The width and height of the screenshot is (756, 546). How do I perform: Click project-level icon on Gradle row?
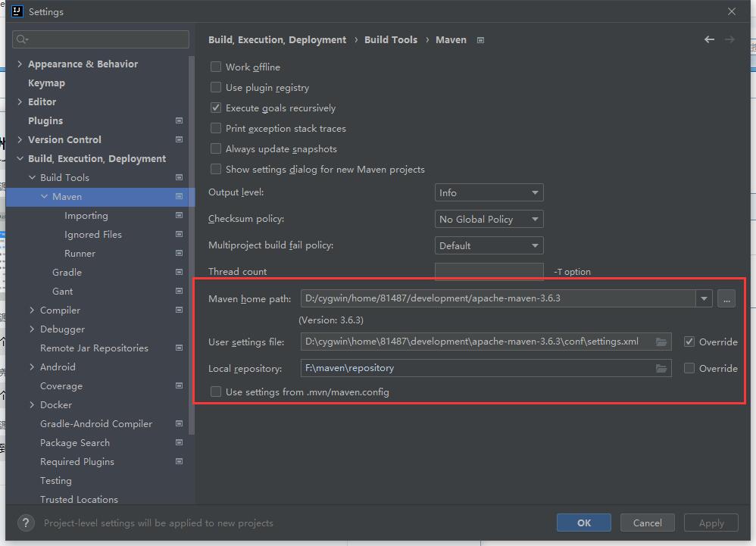coord(179,272)
